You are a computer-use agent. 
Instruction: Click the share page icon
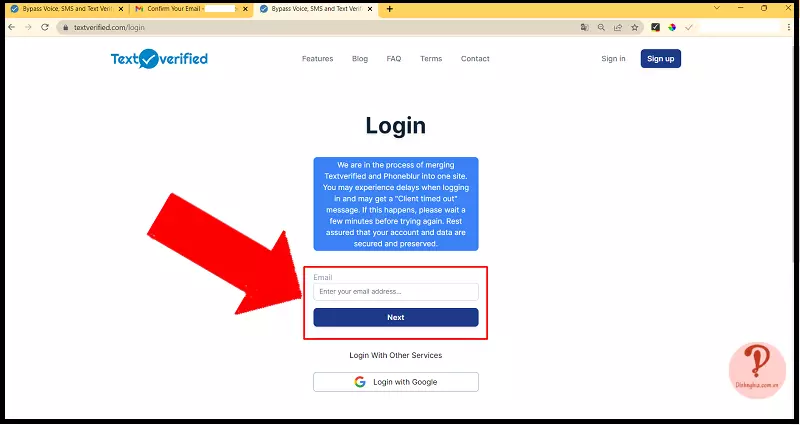[x=618, y=28]
